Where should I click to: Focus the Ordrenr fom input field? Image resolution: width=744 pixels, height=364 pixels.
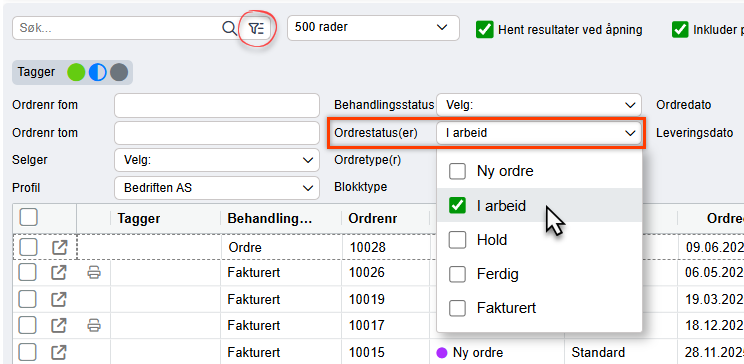tap(217, 105)
